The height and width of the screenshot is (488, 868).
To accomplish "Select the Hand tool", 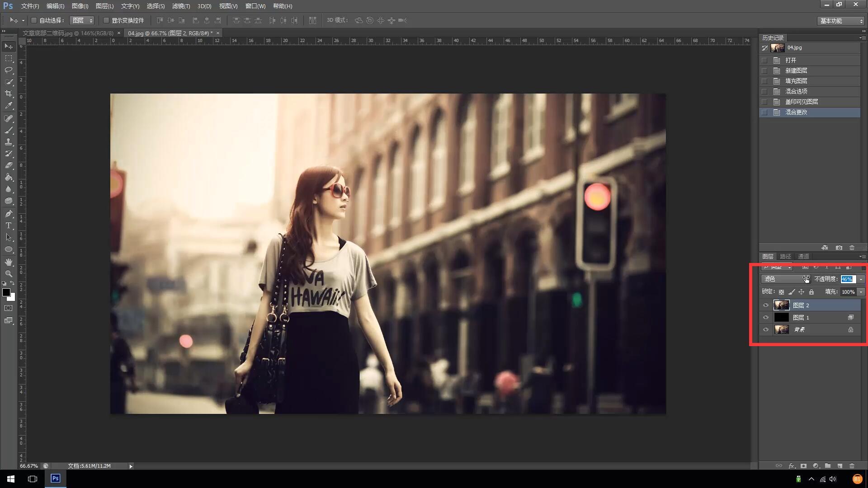I will (9, 262).
